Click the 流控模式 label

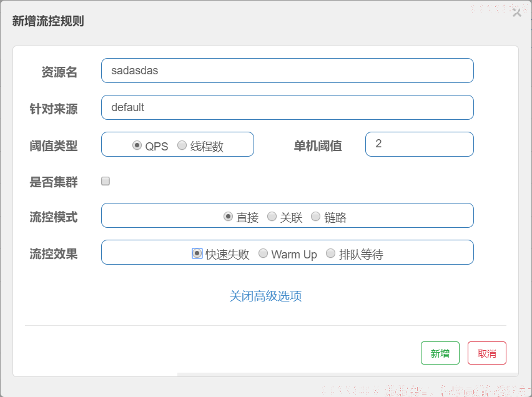point(54,217)
